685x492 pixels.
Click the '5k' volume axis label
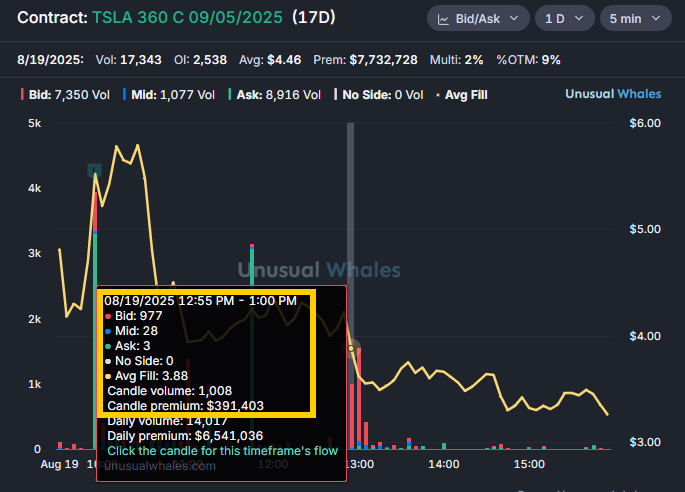[x=35, y=123]
